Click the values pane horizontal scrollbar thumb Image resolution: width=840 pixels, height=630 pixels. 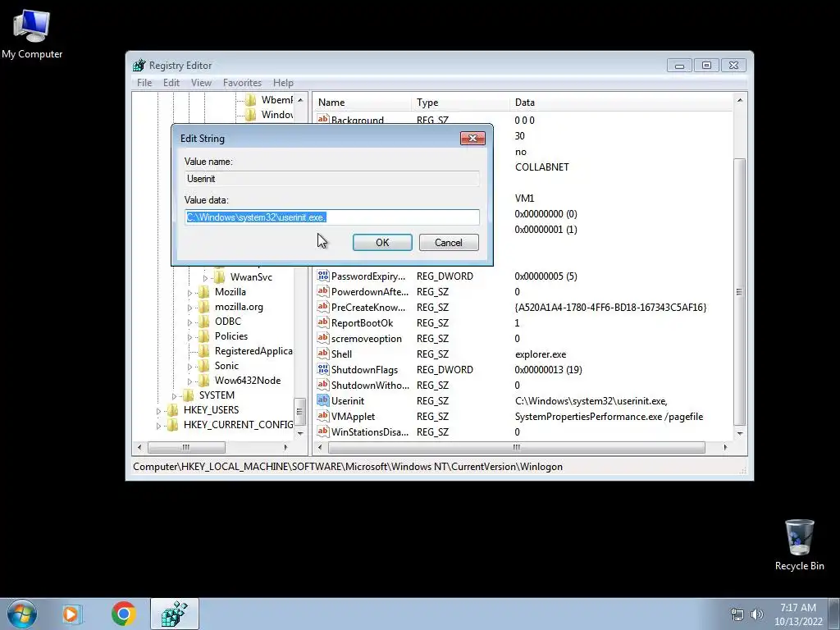click(517, 447)
